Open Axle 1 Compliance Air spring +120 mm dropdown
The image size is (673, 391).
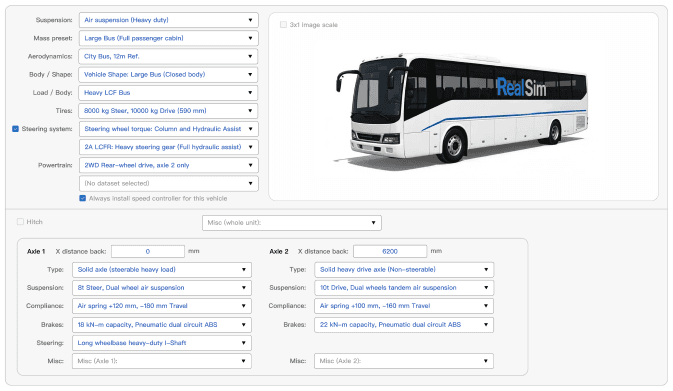pyautogui.click(x=162, y=306)
